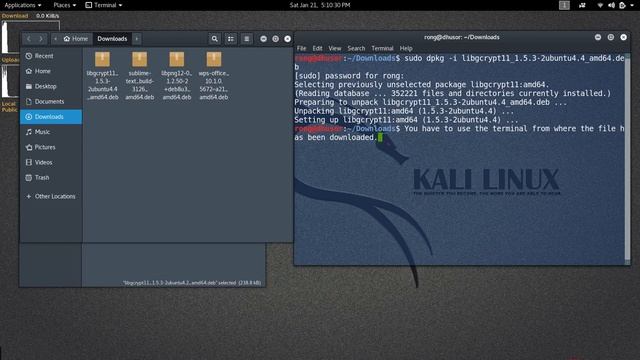Open Desktop folder in sidebar
Screen dimensions: 640x360
pyautogui.click(x=51, y=86)
